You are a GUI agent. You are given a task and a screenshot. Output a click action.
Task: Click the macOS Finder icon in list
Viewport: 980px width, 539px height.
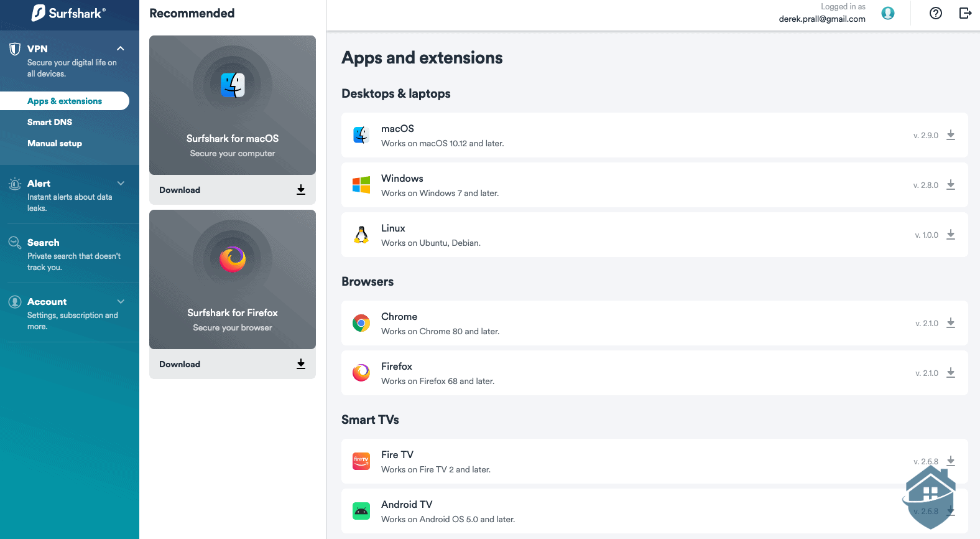[x=361, y=135]
